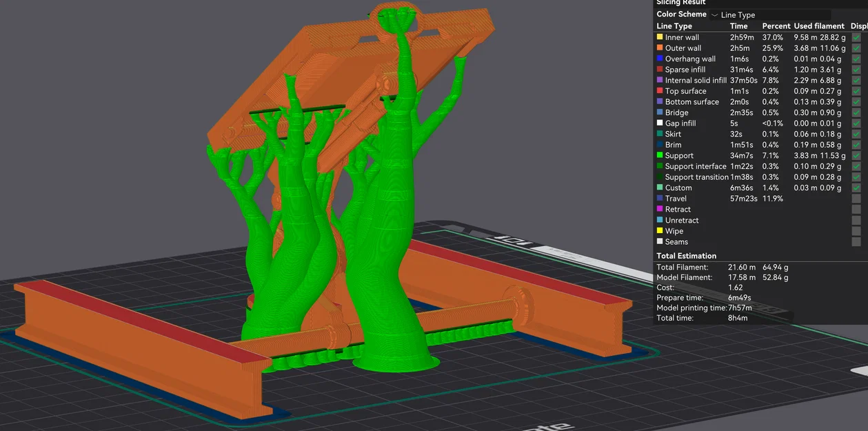Click the Total time value 8h4m

pyautogui.click(x=738, y=318)
